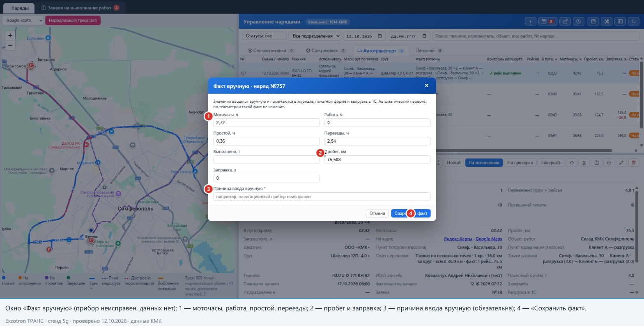The height and width of the screenshot is (326, 644).
Task: Click the «Сохранить факт» button
Action: 411,213
